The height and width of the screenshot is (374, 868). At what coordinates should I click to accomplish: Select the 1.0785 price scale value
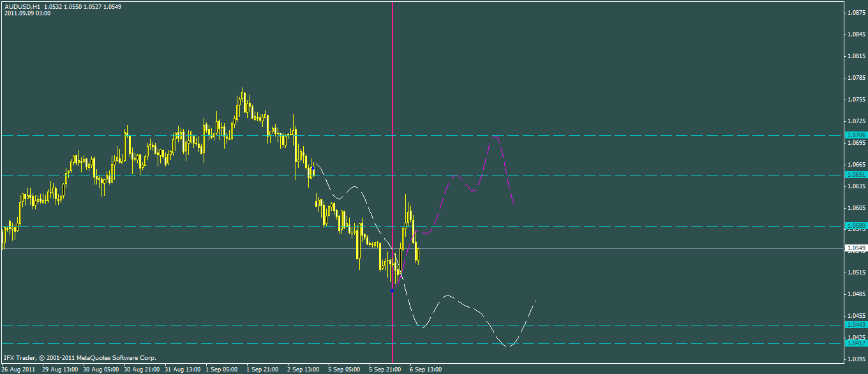coord(855,78)
